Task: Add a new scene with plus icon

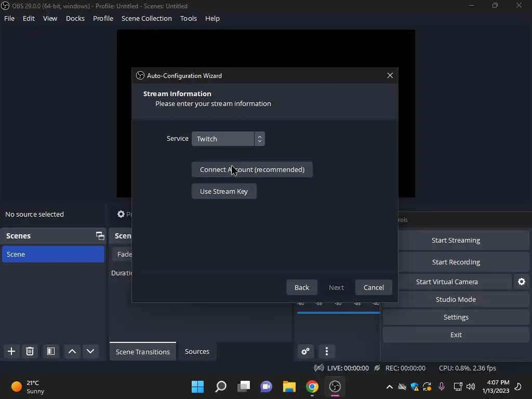Action: tap(11, 351)
